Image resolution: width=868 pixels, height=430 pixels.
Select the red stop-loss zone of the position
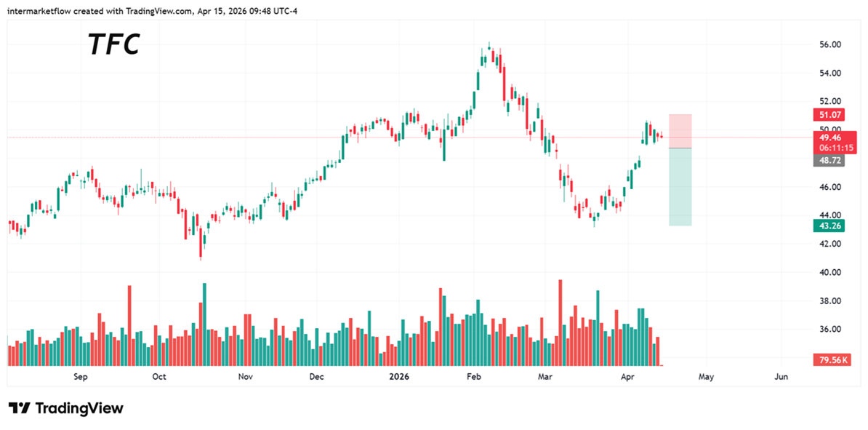click(x=680, y=131)
